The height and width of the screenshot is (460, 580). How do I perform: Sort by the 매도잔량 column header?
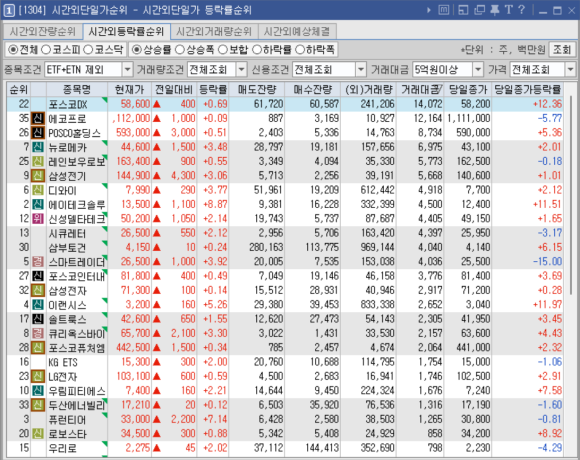257,89
